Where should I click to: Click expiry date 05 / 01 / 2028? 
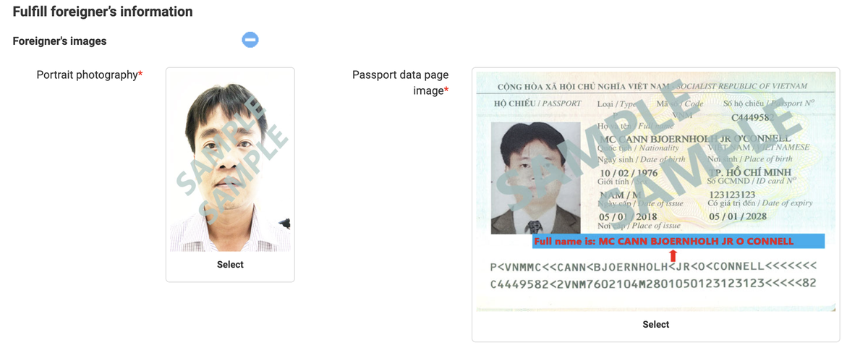point(738,216)
